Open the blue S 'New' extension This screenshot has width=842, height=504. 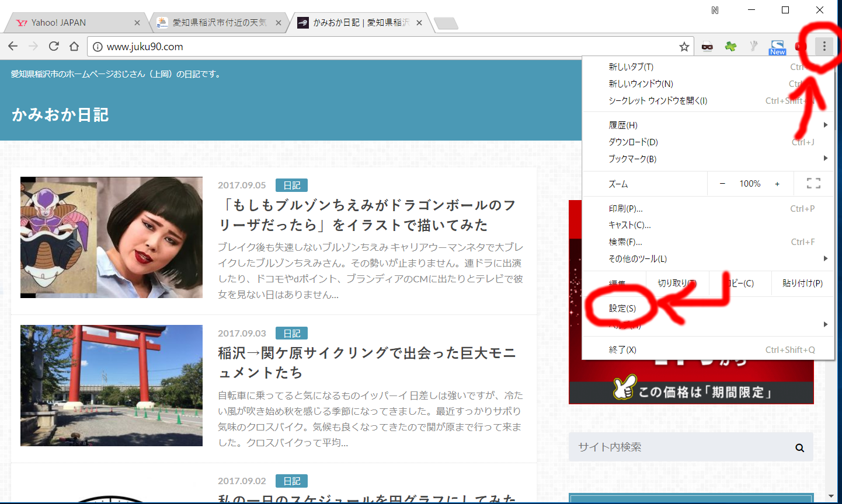(x=777, y=47)
